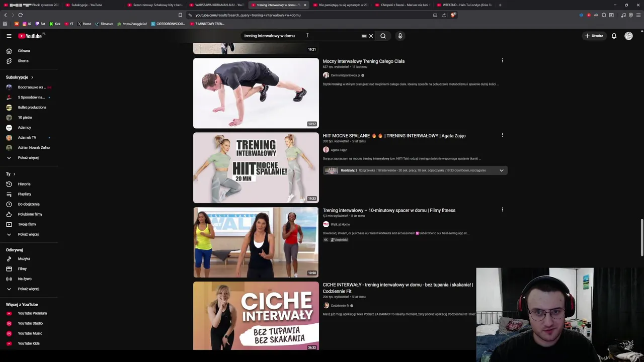The image size is (644, 362).
Task: Switch to the WEEKEND - Halo Tu Londyn tab
Action: 465,5
